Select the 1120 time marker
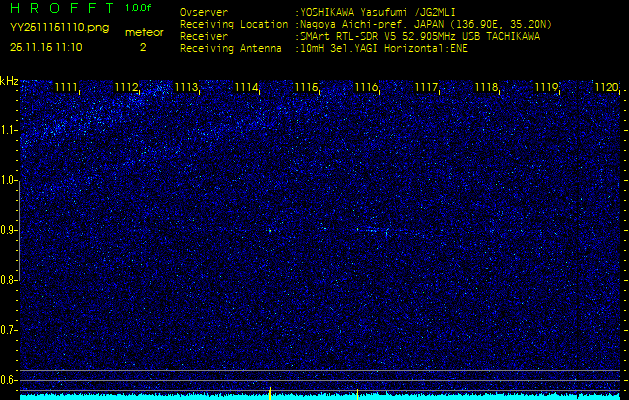The image size is (629, 400). click(x=606, y=88)
